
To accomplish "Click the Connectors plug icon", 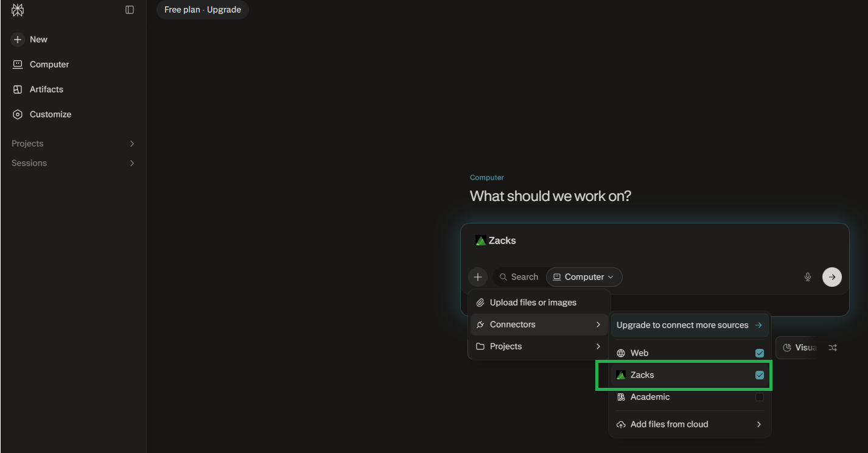I will pyautogui.click(x=480, y=325).
